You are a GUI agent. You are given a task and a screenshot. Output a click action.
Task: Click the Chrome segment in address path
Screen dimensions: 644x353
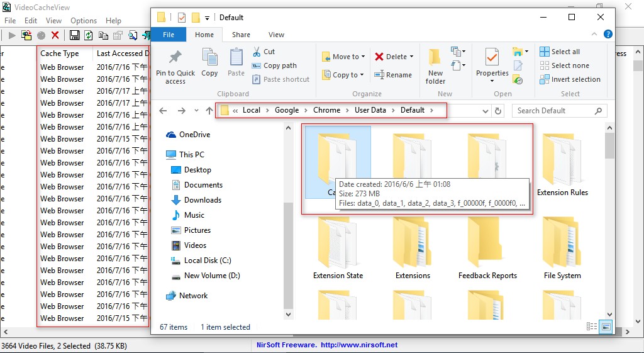point(326,110)
